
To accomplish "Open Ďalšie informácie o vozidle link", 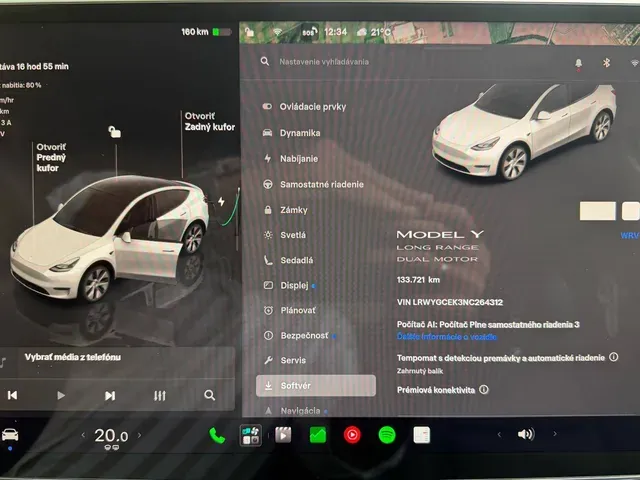I will pyautogui.click(x=447, y=337).
